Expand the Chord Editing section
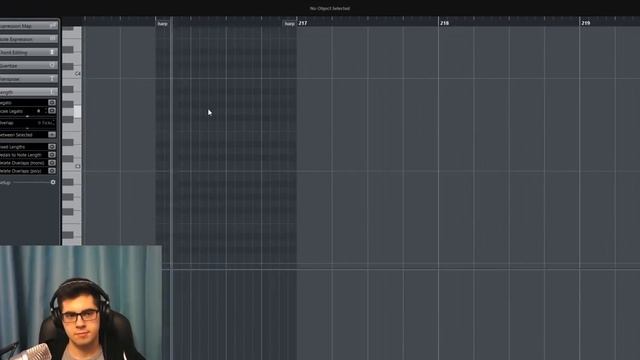640x360 pixels. (29, 52)
